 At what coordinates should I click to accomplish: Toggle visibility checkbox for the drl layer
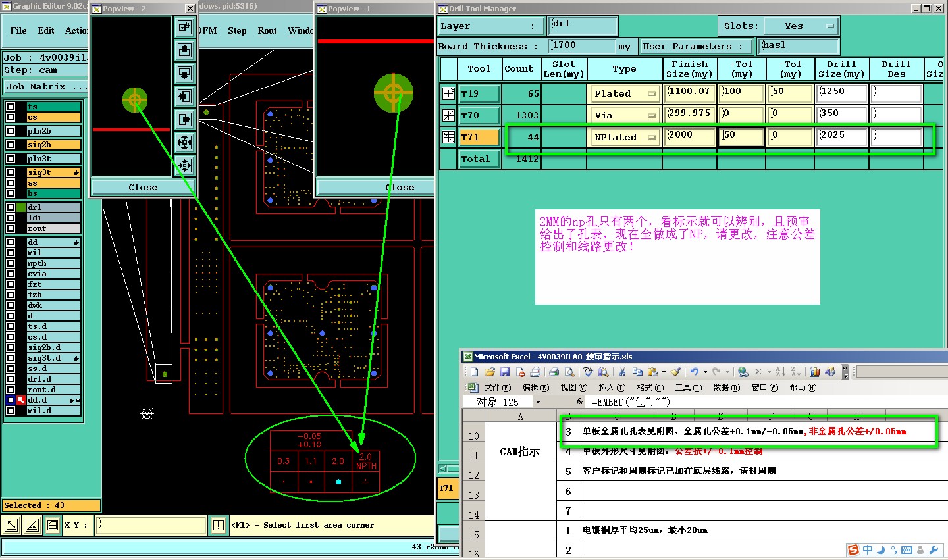(11, 207)
